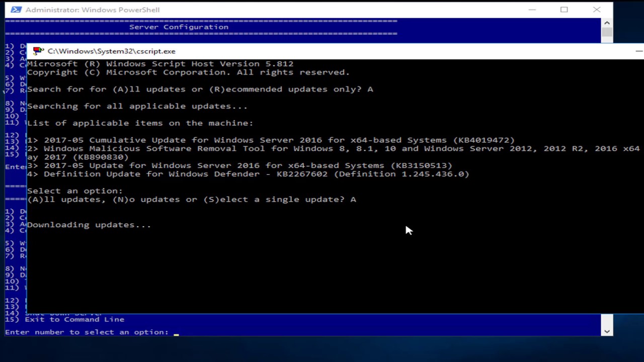This screenshot has height=362, width=644.
Task: Click 'Microsoft (R) Windows Script Host Version' line
Action: (160, 64)
